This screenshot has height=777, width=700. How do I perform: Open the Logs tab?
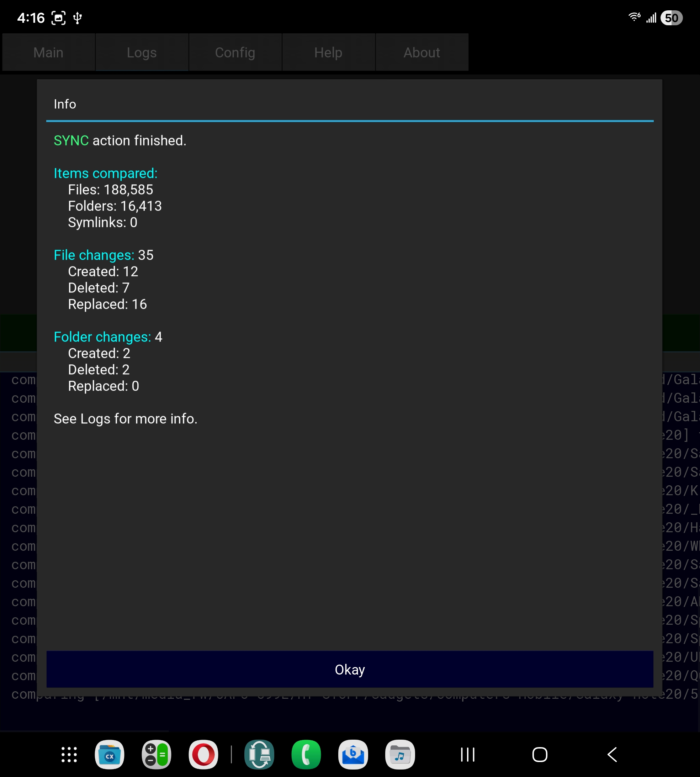(142, 52)
